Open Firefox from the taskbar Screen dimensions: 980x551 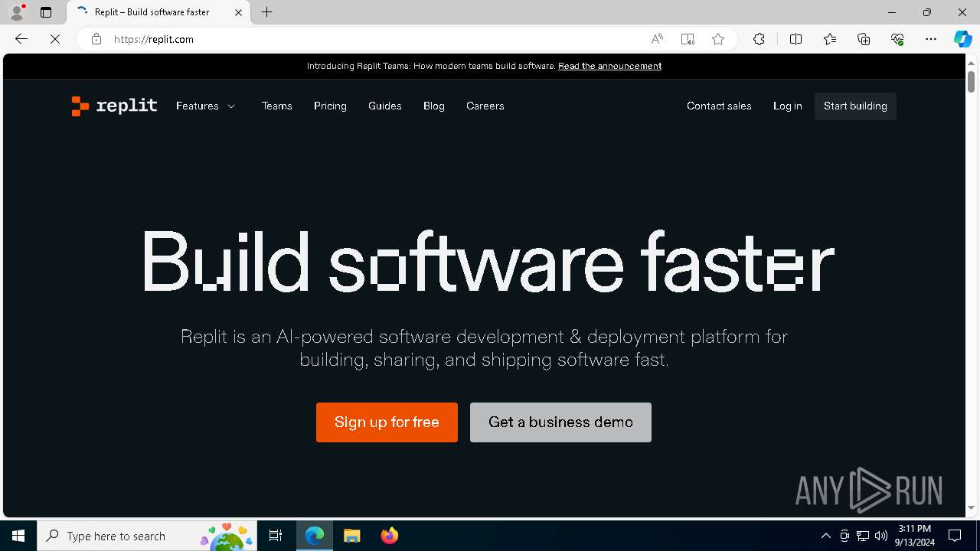point(389,536)
